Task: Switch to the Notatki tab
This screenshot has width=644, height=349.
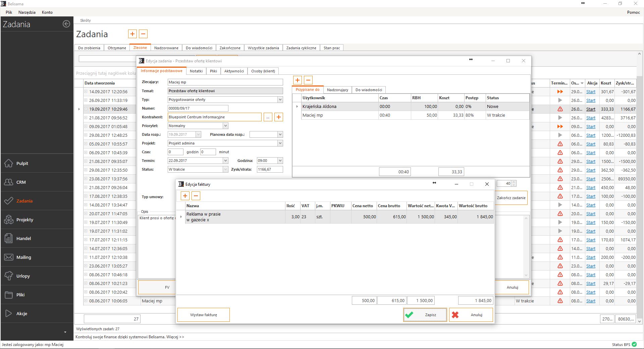Action: (x=196, y=71)
